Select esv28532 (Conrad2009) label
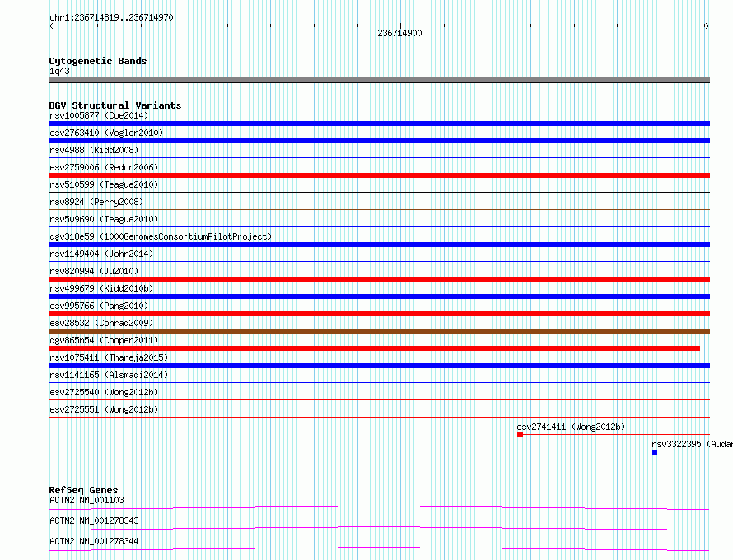The width and height of the screenshot is (733, 560). 101,323
